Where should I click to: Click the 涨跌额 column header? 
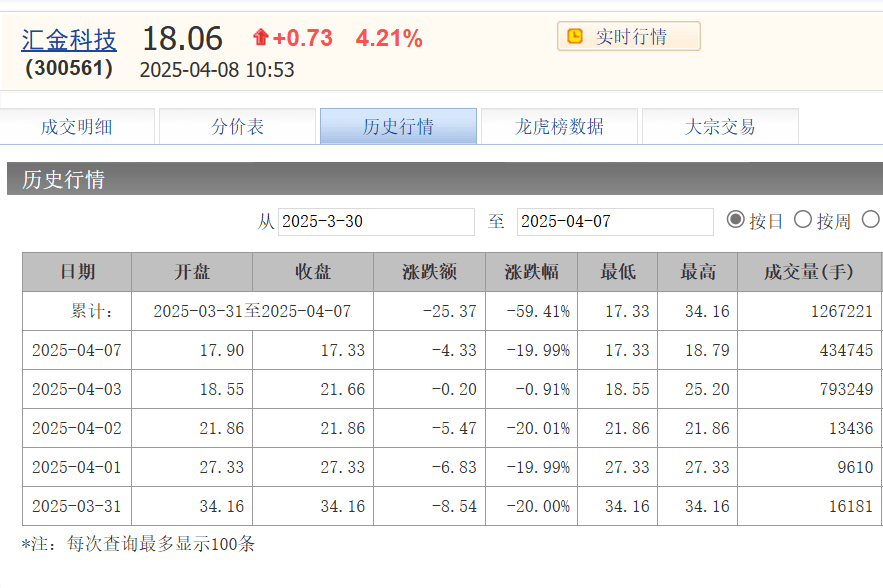click(x=430, y=272)
